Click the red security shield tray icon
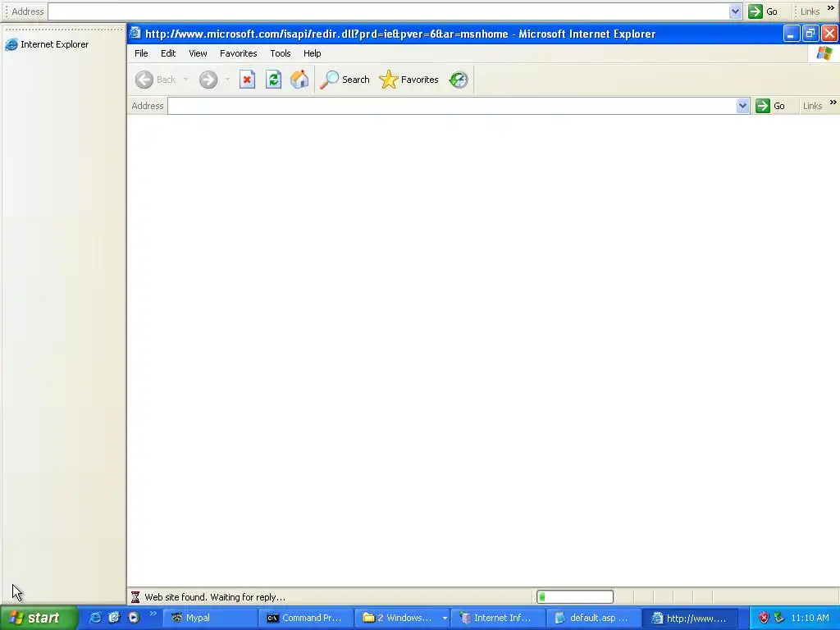 (764, 618)
